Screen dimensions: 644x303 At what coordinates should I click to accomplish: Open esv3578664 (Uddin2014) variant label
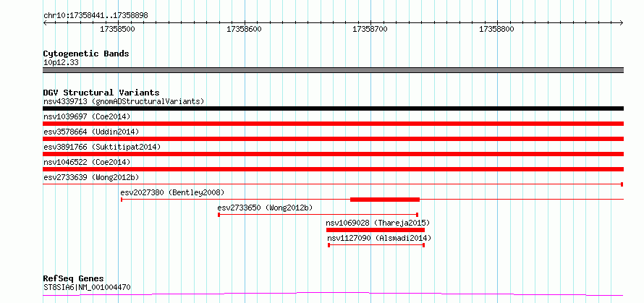(91, 132)
